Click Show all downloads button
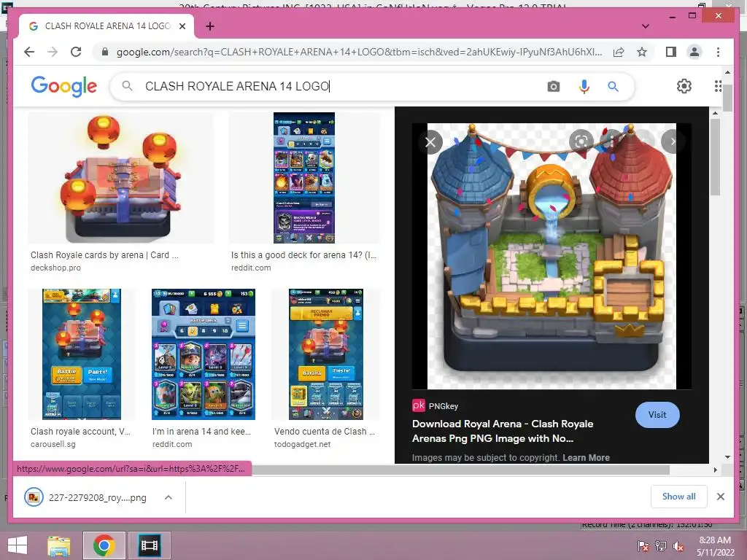 coord(679,497)
